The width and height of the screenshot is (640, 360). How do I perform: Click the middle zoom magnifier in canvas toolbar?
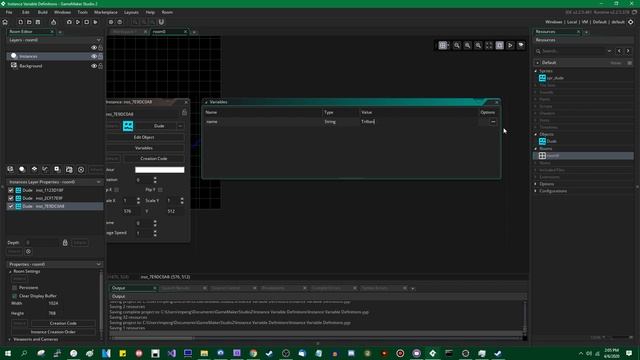tap(467, 45)
